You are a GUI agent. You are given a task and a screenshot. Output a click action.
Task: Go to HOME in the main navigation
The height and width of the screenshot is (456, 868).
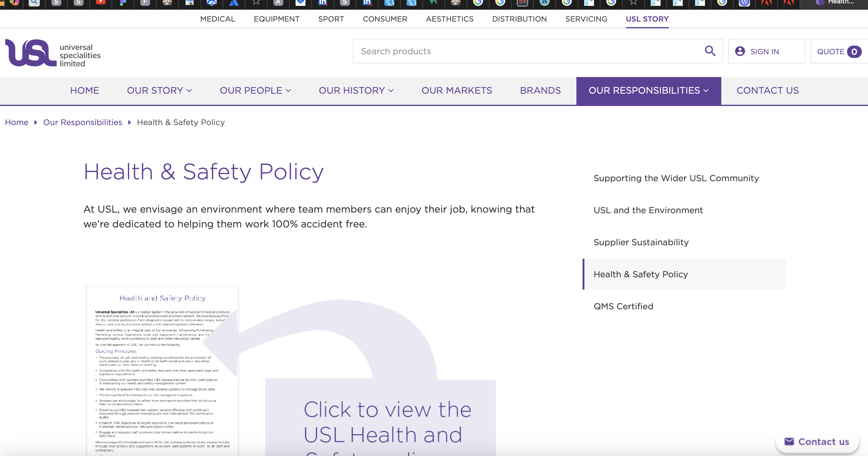pos(84,91)
